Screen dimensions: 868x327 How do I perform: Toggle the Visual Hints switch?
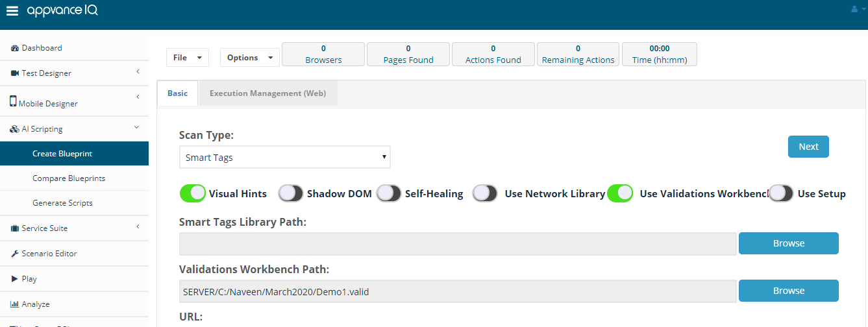pos(192,193)
